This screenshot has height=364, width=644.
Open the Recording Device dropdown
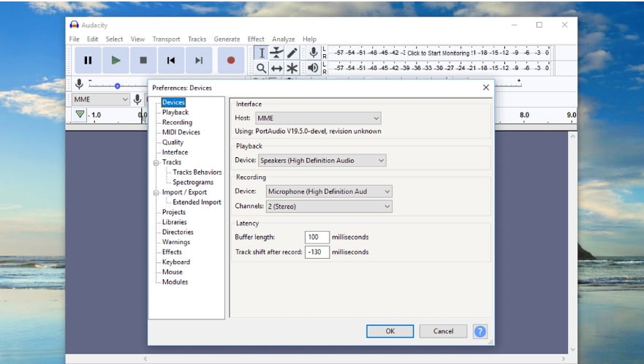click(329, 192)
